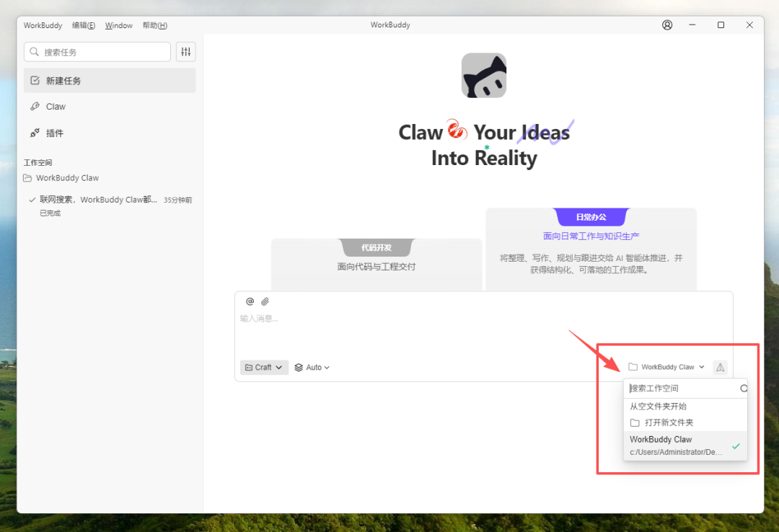
Task: Open the 帮助(H) menu
Action: [x=154, y=25]
